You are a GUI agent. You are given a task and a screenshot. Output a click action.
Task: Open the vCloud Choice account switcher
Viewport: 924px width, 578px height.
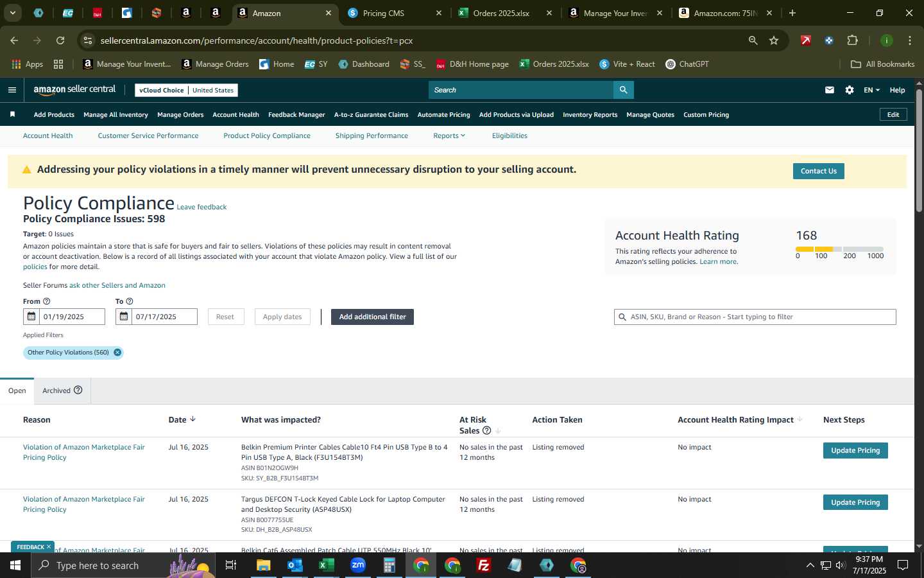click(187, 90)
